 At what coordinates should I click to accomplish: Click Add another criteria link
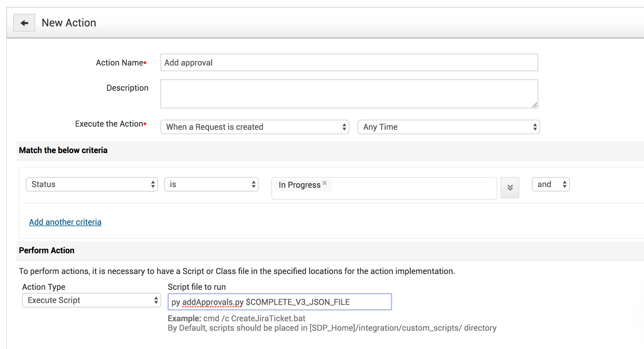point(65,222)
